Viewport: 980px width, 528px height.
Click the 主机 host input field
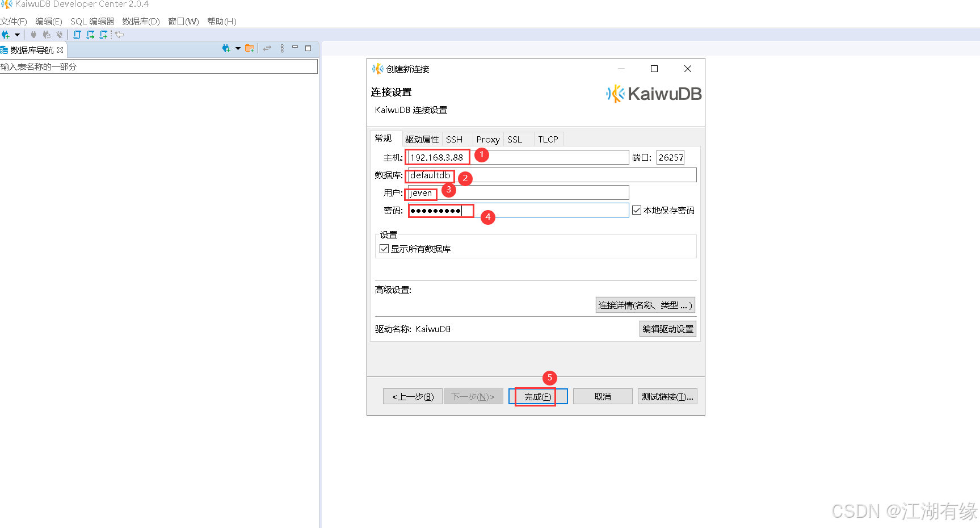coord(518,157)
